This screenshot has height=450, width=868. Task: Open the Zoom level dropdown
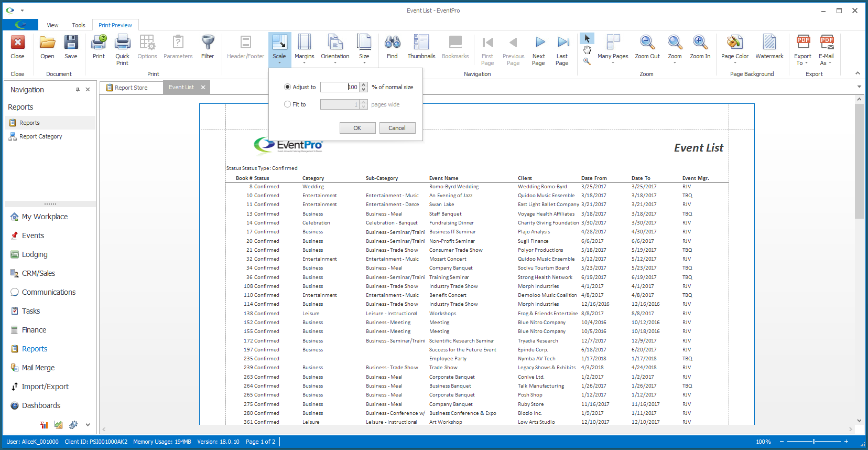click(x=675, y=50)
